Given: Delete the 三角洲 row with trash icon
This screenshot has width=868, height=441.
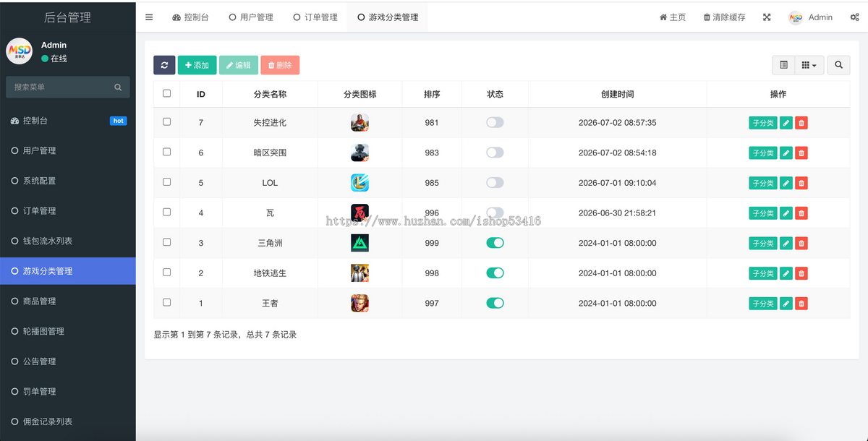Looking at the screenshot, I should click(801, 244).
